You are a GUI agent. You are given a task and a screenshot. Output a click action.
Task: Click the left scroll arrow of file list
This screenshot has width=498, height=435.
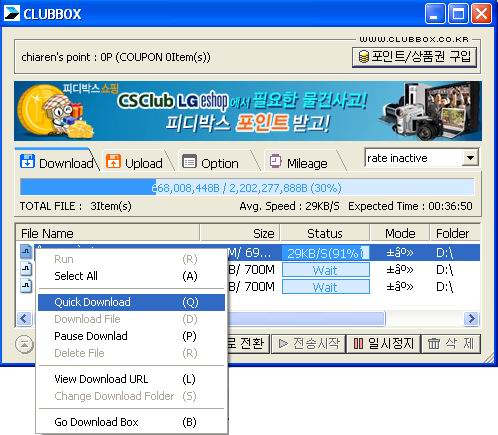click(x=24, y=318)
